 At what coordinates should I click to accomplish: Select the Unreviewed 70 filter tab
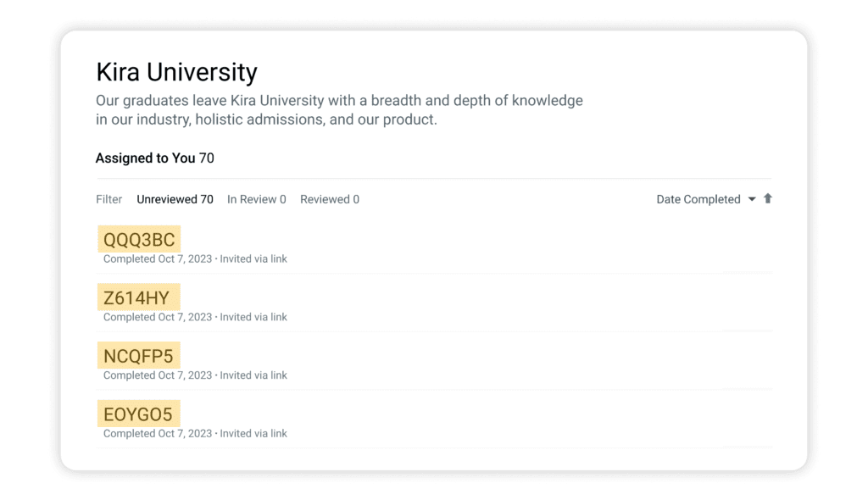click(175, 198)
